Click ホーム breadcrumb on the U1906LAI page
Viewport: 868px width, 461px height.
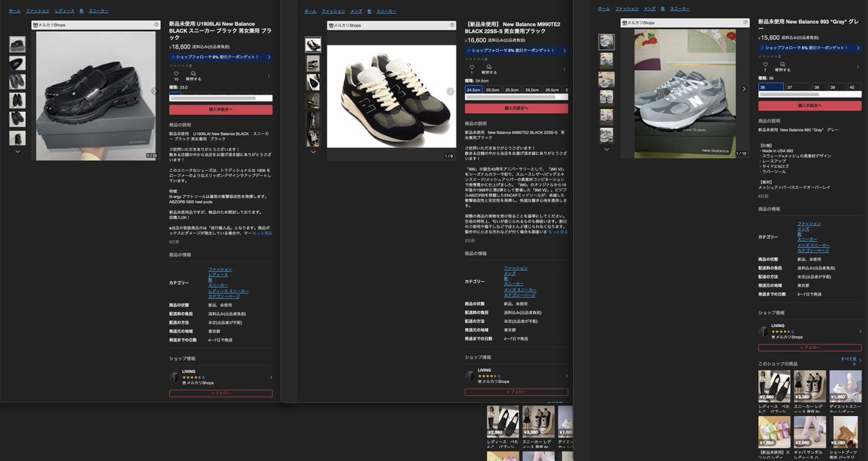point(14,12)
